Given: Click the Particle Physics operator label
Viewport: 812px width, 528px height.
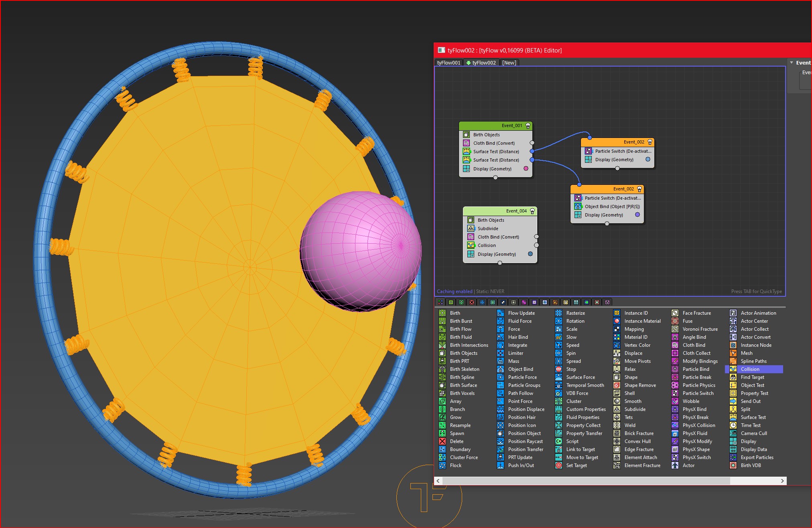Looking at the screenshot, I should coord(699,385).
